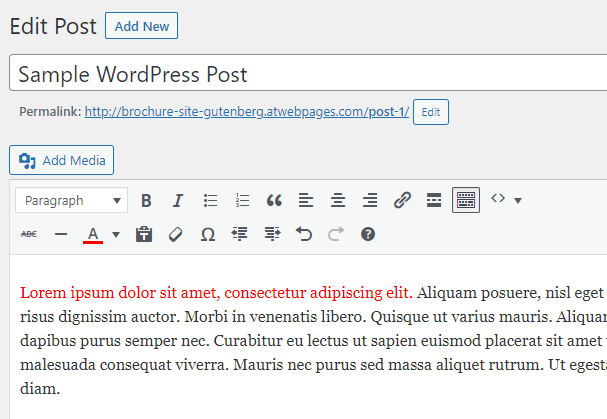Click the source code brackets icon
The height and width of the screenshot is (419, 607).
[x=498, y=199]
